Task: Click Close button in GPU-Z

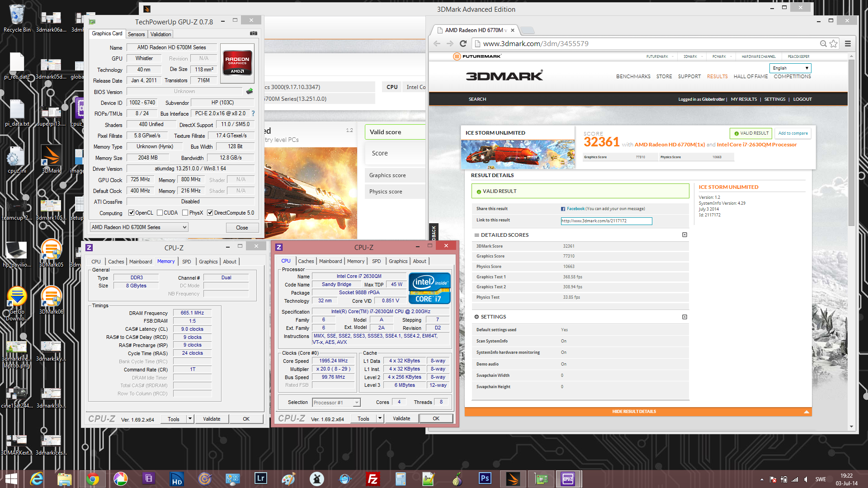Action: [242, 228]
